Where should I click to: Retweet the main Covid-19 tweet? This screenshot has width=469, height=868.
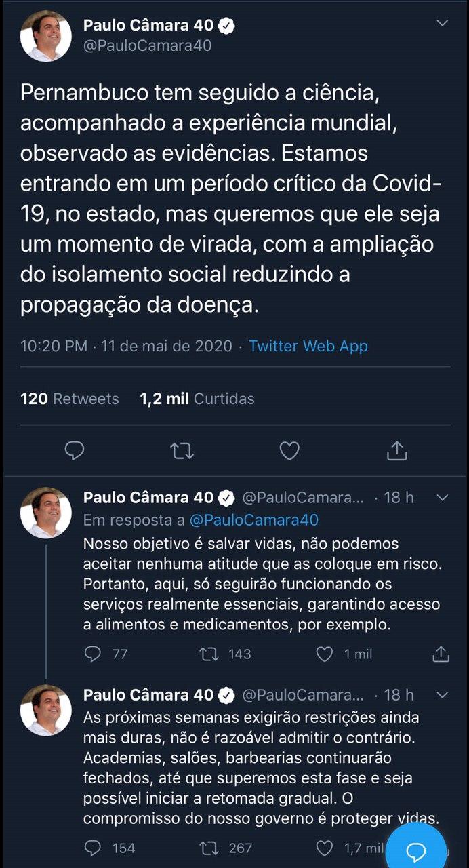click(182, 451)
